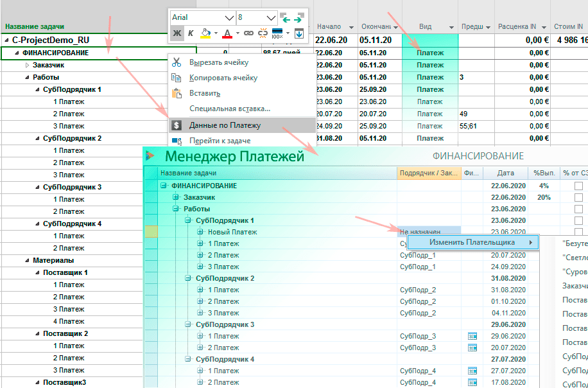Viewport: 588px width, 388px height.
Task: Choose Вырезать ячейку in context menu
Action: tap(219, 62)
